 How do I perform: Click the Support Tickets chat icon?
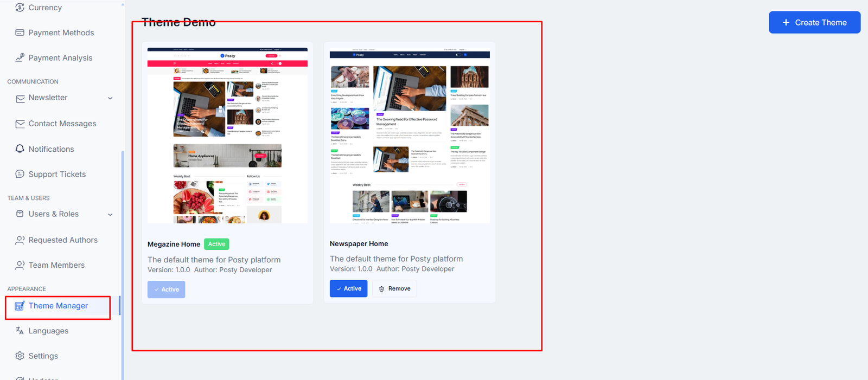tap(20, 174)
